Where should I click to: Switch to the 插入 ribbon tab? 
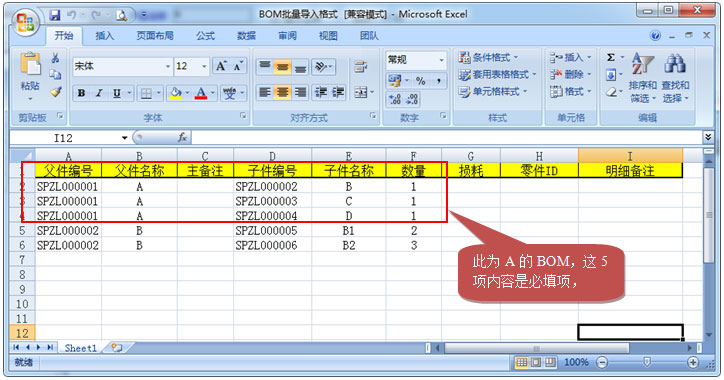point(104,36)
